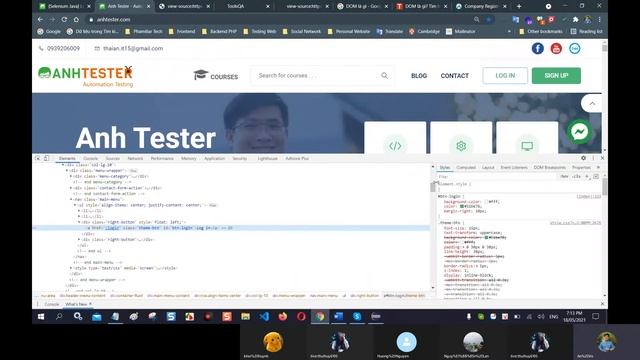Click the SIGN UP button
Image resolution: width=640 pixels, height=360 pixels.
[x=556, y=76]
